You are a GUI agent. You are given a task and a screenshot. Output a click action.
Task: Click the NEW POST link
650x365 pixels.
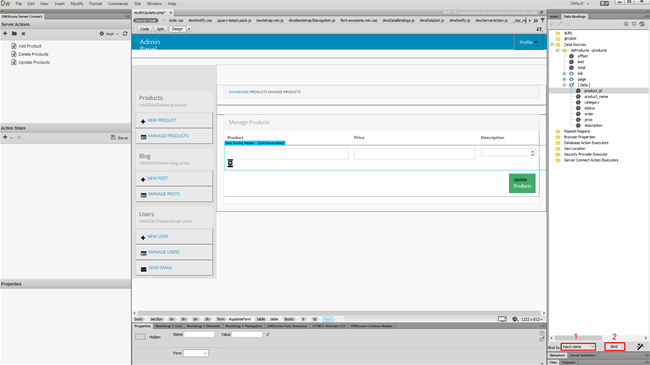tap(158, 178)
